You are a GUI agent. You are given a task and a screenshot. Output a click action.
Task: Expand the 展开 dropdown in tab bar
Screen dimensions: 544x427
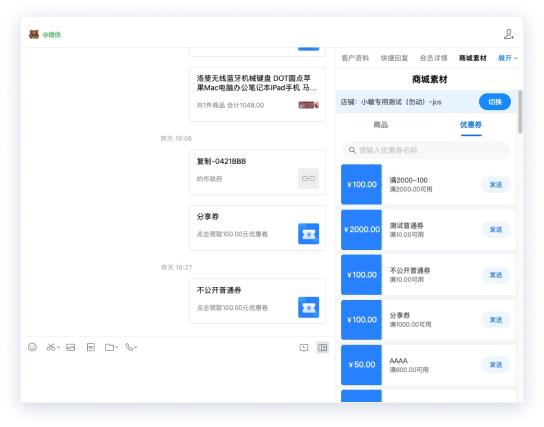tap(508, 58)
